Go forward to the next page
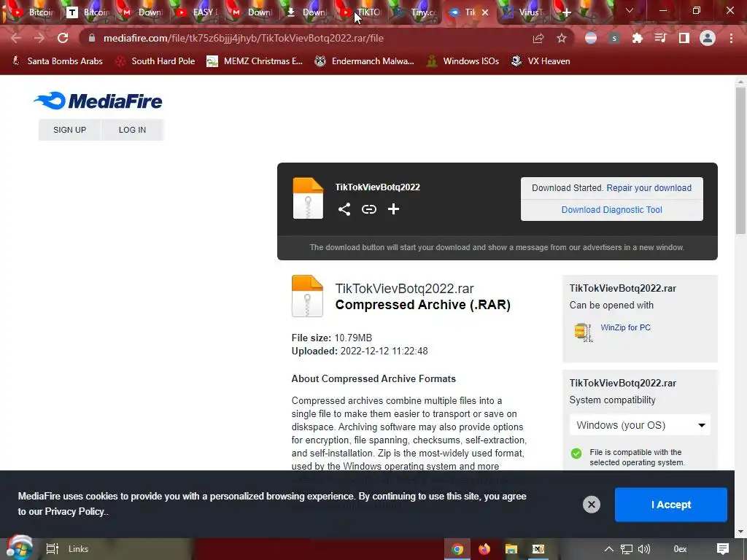This screenshot has width=747, height=560. pyautogui.click(x=39, y=38)
